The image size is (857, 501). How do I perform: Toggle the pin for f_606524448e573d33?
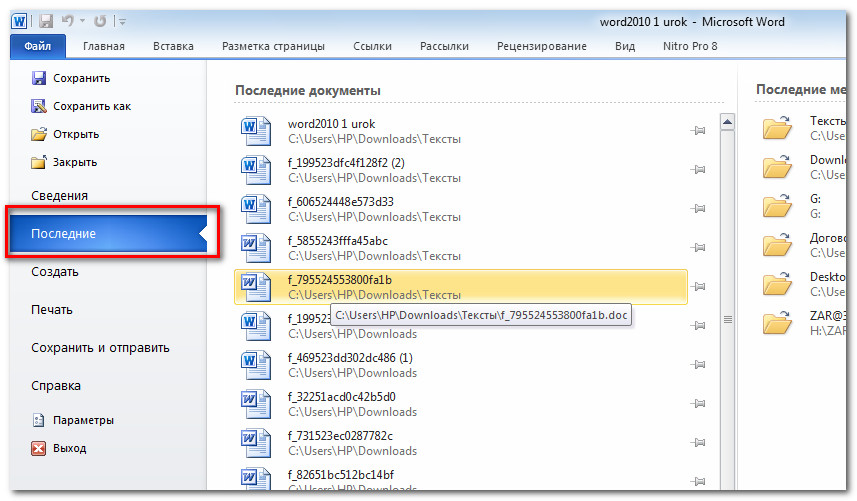698,209
